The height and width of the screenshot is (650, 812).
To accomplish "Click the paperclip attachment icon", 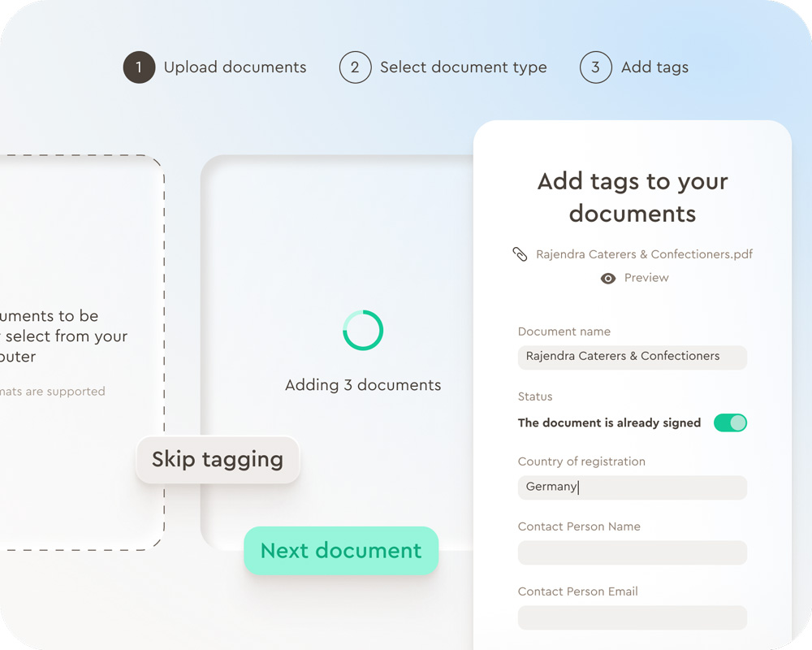I will click(x=520, y=254).
